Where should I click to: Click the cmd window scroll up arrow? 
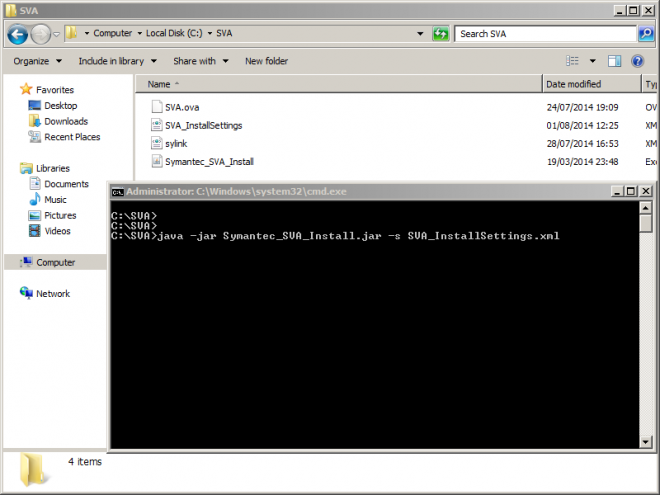coord(646,207)
